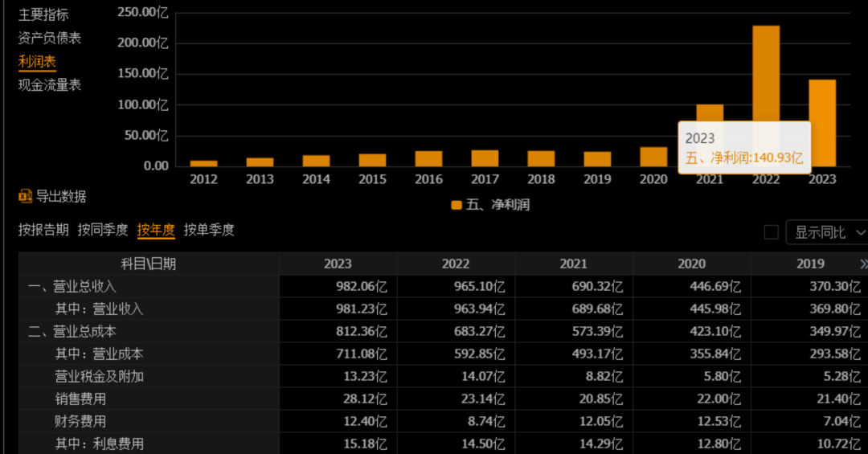Select the 二、营业总成本 row label
Image resolution: width=868 pixels, height=454 pixels.
click(72, 332)
